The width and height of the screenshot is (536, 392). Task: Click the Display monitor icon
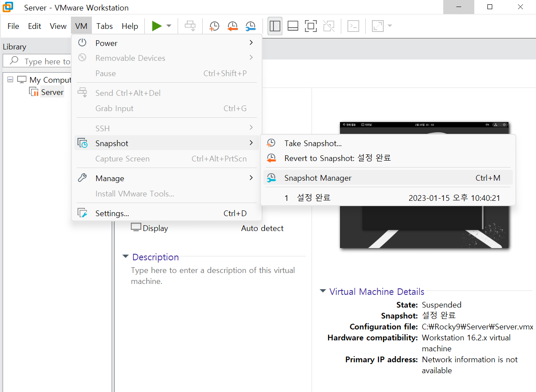136,227
